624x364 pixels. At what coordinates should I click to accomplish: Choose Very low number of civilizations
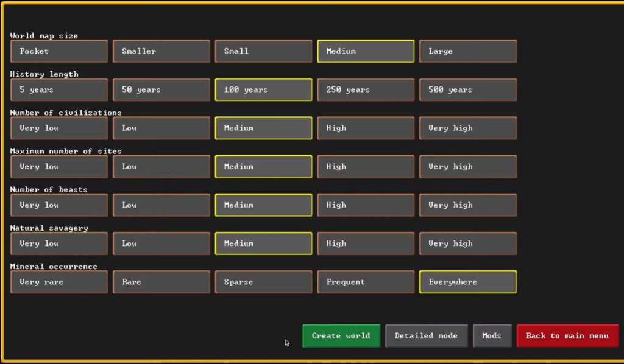(x=59, y=128)
